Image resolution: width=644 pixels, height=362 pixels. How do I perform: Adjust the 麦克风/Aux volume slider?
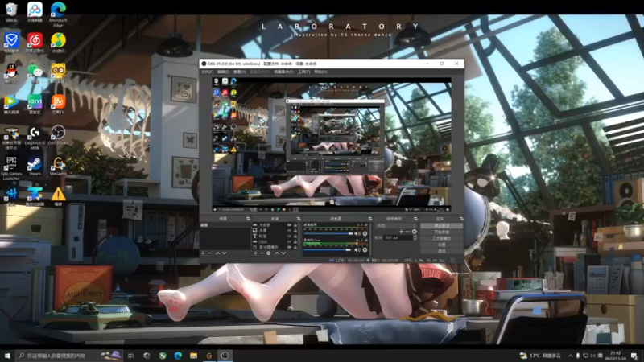pos(328,249)
